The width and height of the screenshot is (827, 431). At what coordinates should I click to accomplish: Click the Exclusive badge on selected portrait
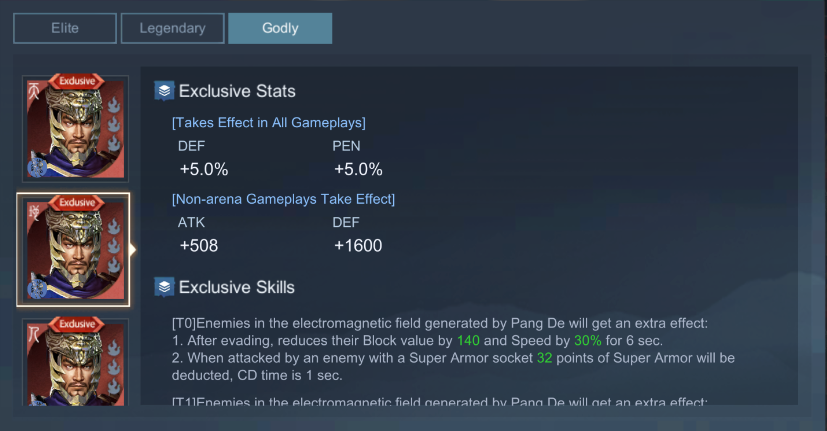tap(77, 203)
